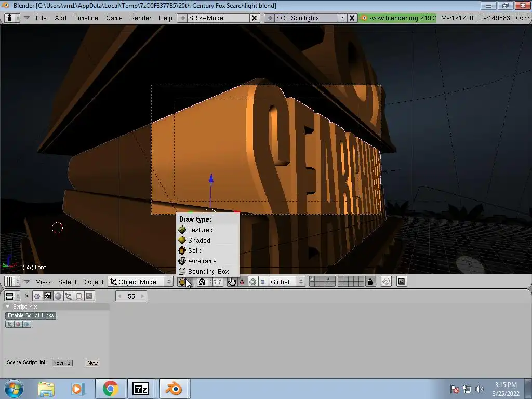Screen dimensions: 532x399
Task: Click the Scr: 0 number field
Action: tap(62, 363)
